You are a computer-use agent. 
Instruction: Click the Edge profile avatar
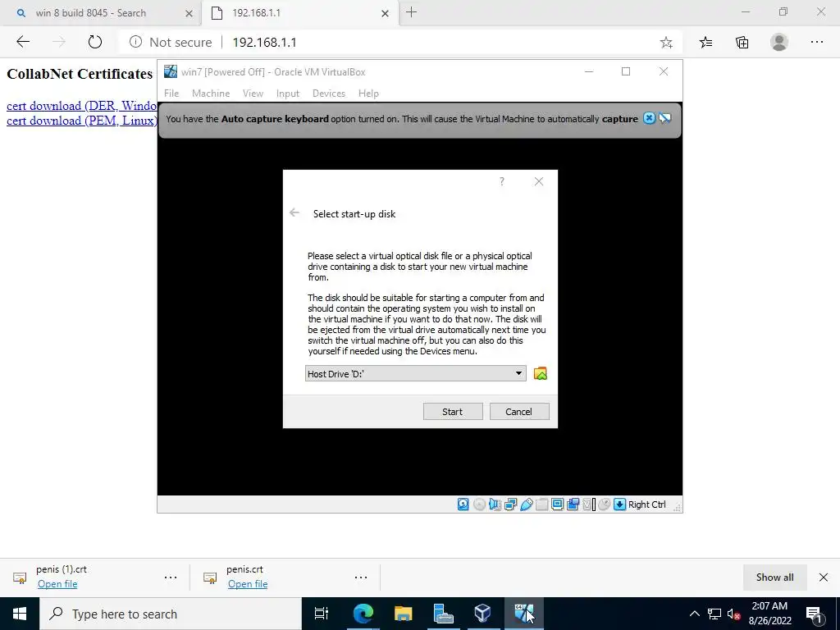pyautogui.click(x=779, y=42)
